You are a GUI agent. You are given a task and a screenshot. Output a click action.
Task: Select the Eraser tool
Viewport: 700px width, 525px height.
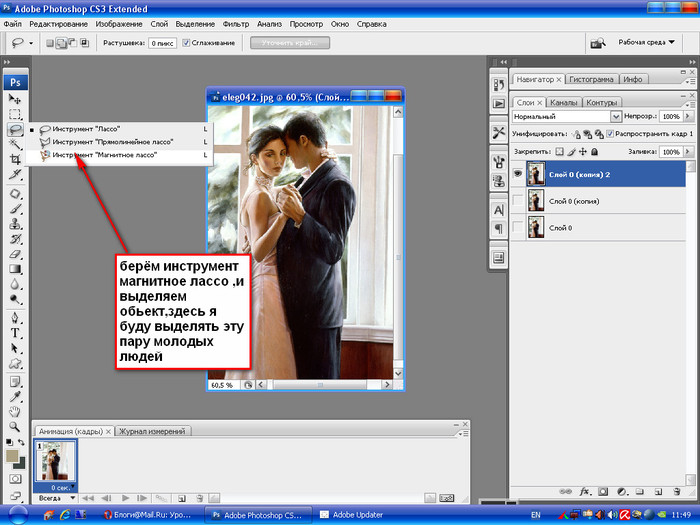click(15, 254)
